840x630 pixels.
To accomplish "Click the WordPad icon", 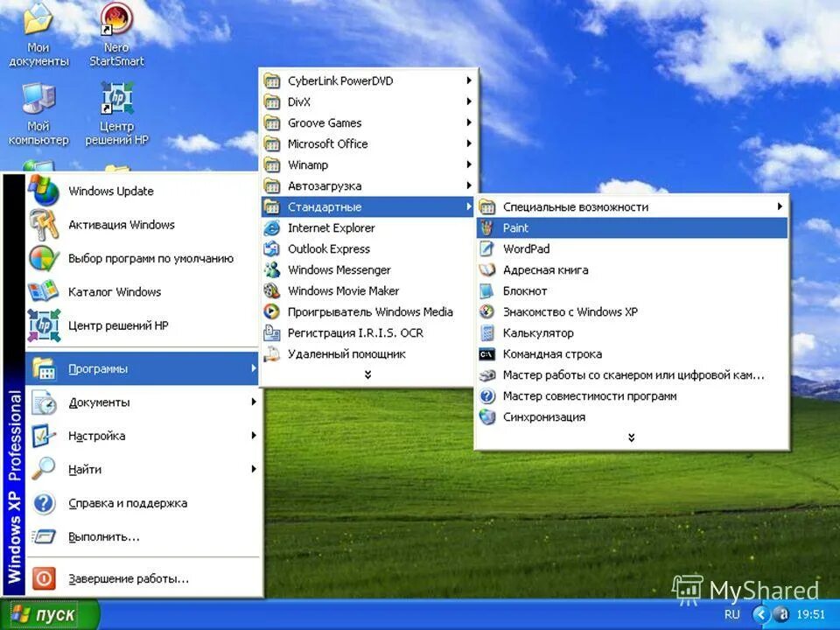I will pyautogui.click(x=487, y=248).
